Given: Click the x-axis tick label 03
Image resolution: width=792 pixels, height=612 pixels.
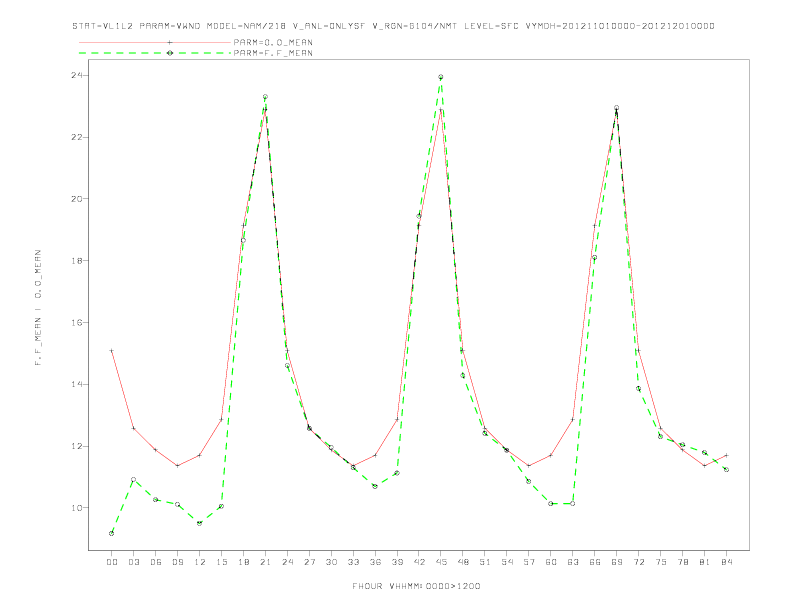Looking at the screenshot, I should 133,562.
